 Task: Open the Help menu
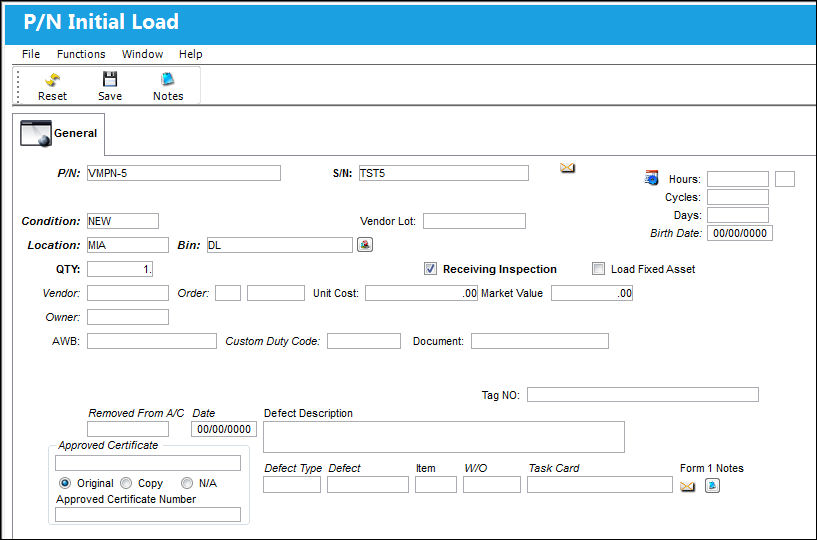coord(191,54)
